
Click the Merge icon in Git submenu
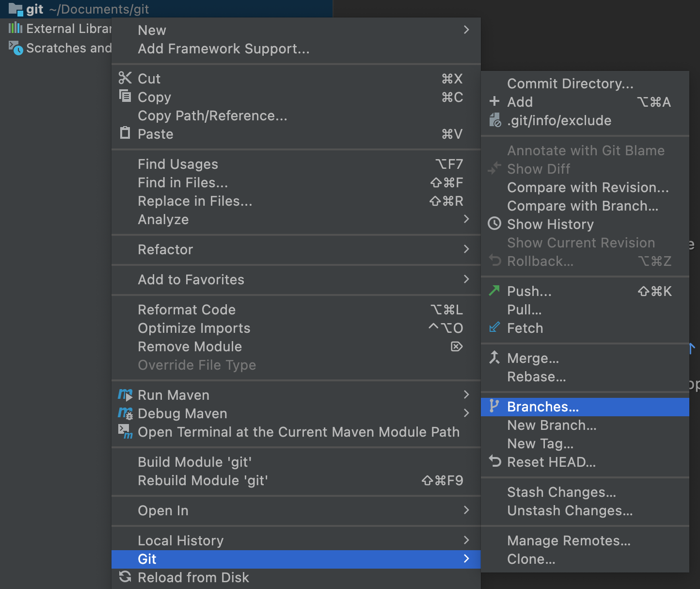point(494,358)
